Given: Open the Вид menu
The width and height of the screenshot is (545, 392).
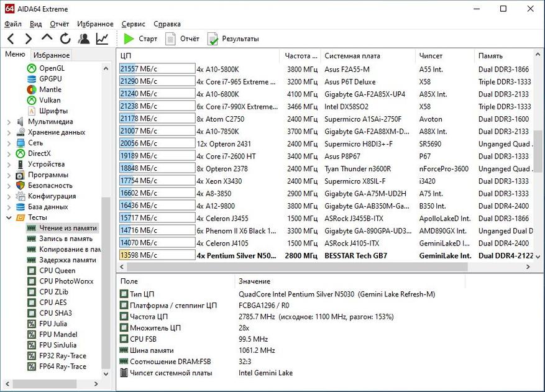Looking at the screenshot, I should (x=36, y=24).
